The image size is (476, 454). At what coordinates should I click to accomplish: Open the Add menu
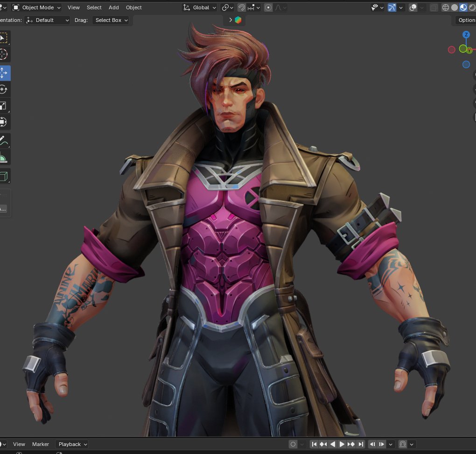tap(113, 7)
